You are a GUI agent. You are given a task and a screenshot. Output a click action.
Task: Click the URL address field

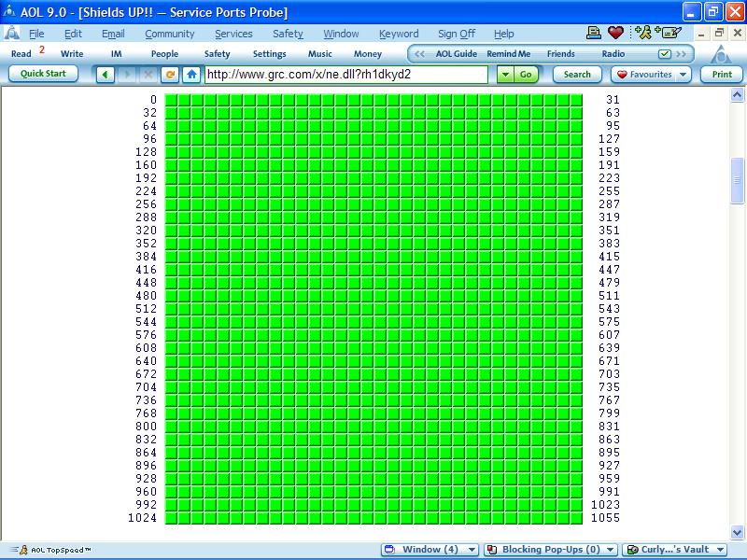coord(346,75)
